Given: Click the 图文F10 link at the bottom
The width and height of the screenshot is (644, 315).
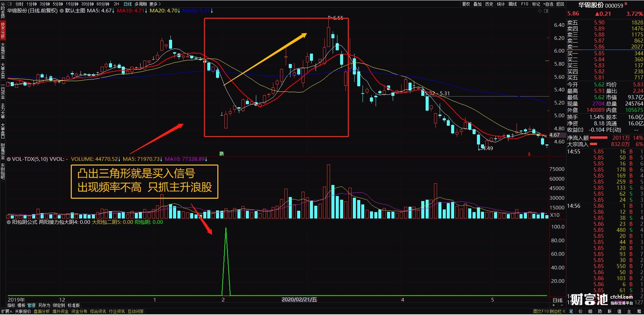Looking at the screenshot, I should [x=541, y=311].
